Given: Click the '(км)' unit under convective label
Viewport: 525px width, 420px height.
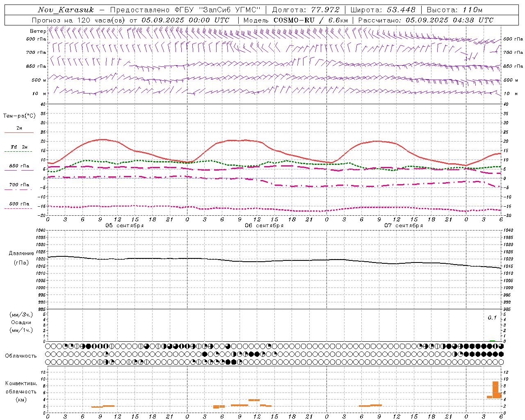Looking at the screenshot, I should point(21,399).
